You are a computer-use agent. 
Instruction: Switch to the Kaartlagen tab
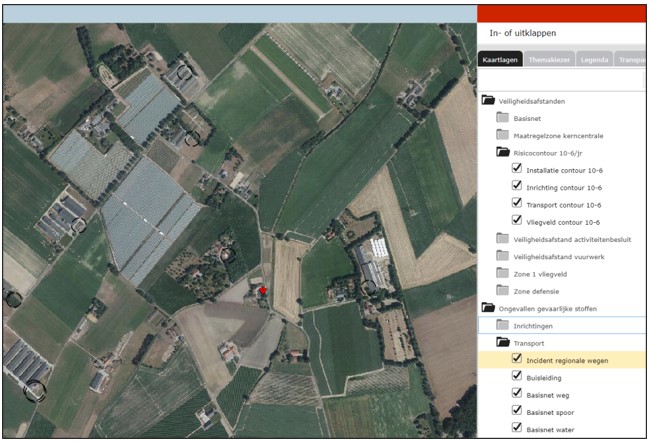click(x=500, y=60)
